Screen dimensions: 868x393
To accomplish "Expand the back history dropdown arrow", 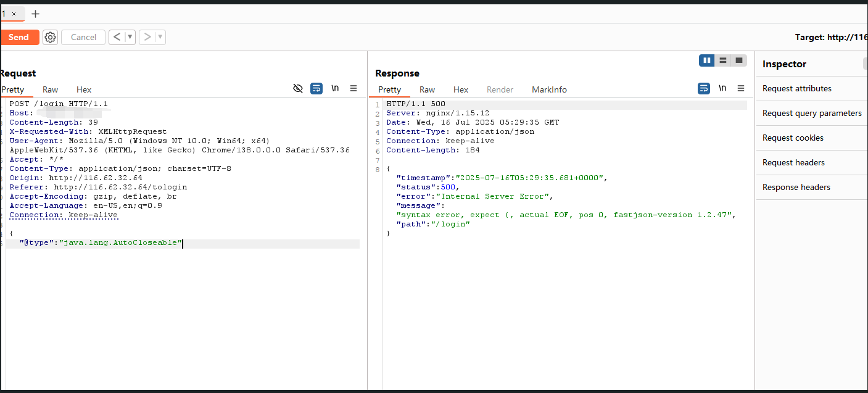I will pos(130,37).
